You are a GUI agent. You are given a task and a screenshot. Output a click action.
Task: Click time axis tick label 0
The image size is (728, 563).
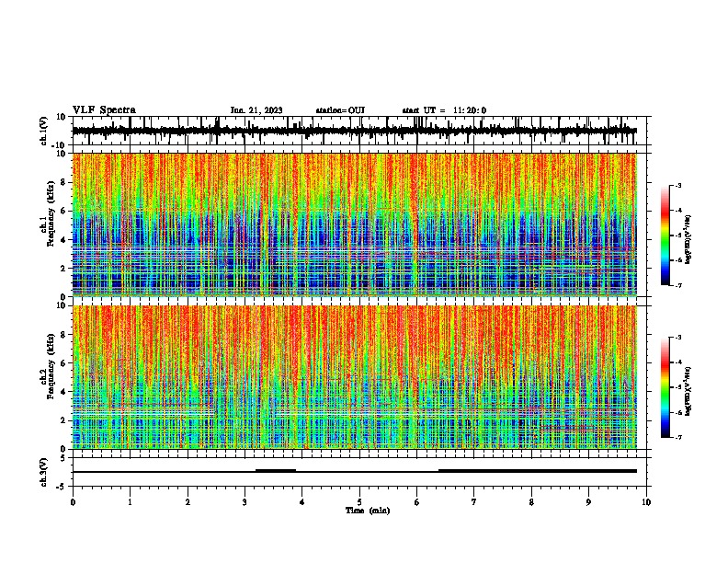(73, 502)
